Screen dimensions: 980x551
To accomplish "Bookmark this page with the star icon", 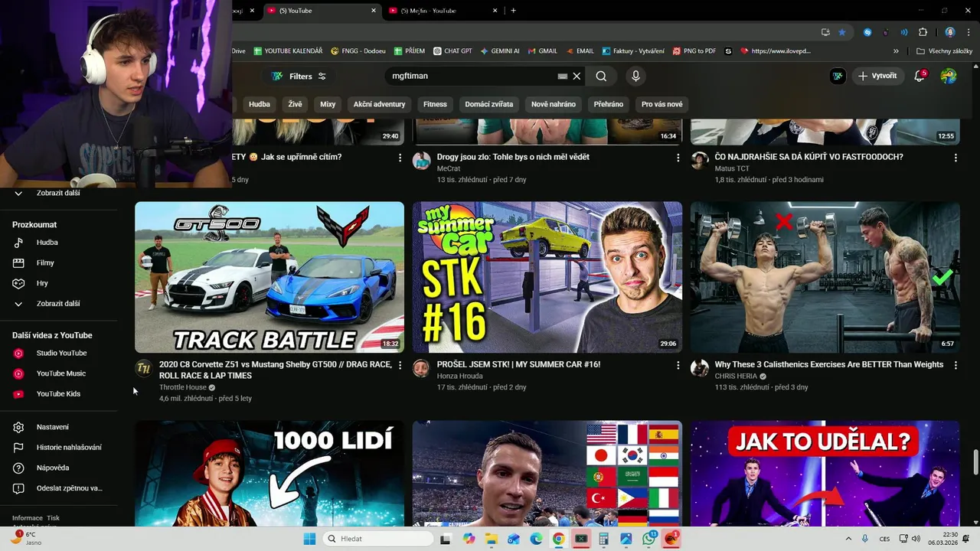I will [842, 32].
